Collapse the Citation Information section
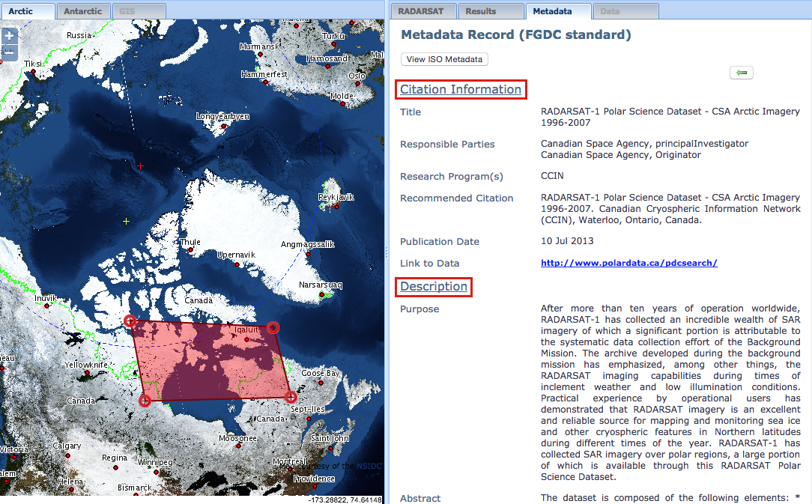Viewport: 812px width, 504px height. [461, 89]
